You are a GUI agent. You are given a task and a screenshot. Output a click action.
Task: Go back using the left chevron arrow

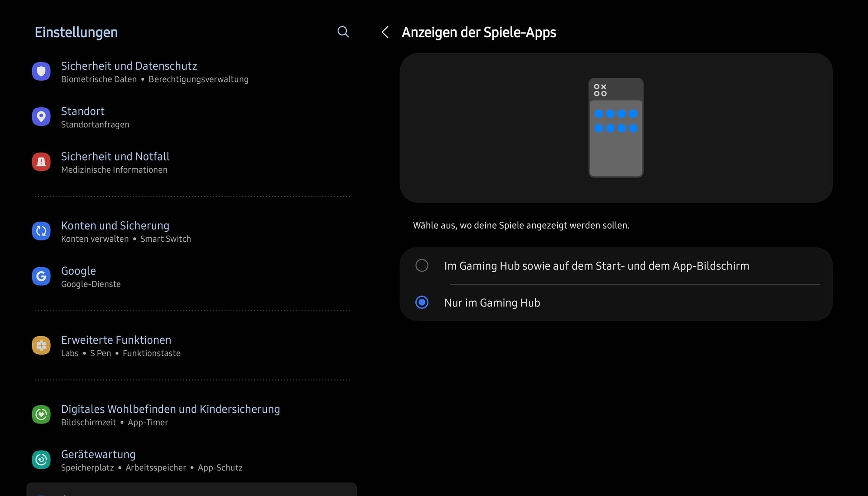385,32
